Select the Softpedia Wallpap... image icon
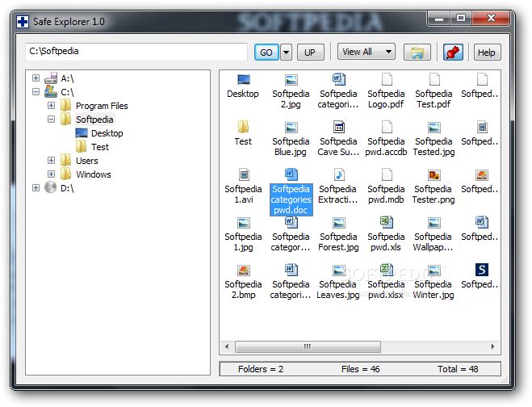532x407 pixels. point(434,223)
